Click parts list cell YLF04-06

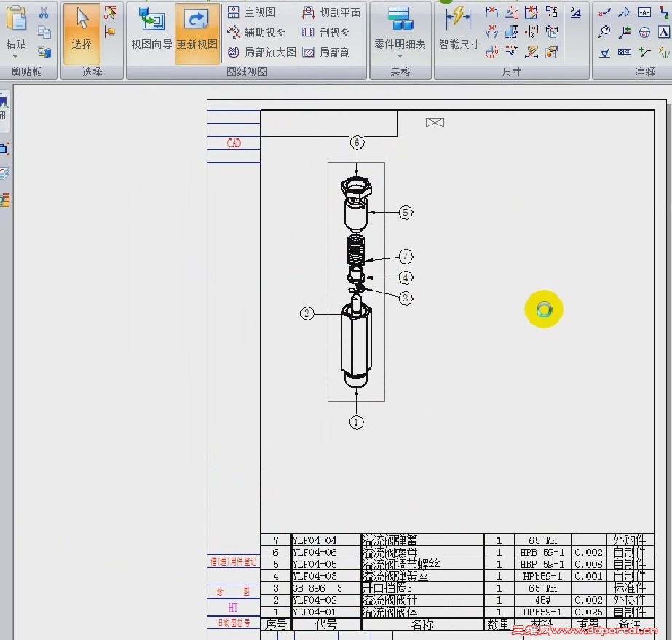[325, 552]
